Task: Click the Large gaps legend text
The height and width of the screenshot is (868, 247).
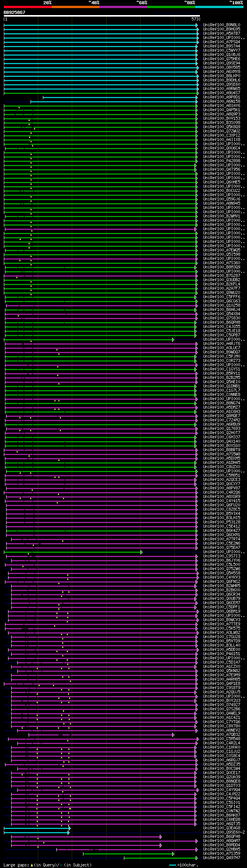Action: tap(47, 865)
